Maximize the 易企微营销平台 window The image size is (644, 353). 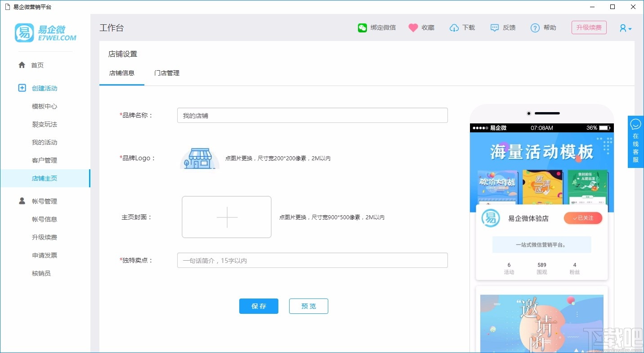pos(613,7)
